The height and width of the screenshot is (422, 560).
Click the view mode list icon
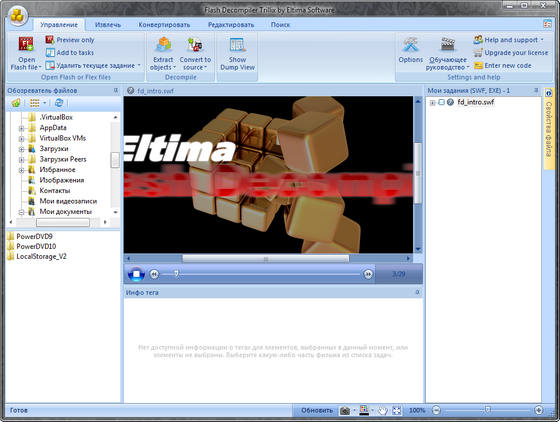[35, 103]
